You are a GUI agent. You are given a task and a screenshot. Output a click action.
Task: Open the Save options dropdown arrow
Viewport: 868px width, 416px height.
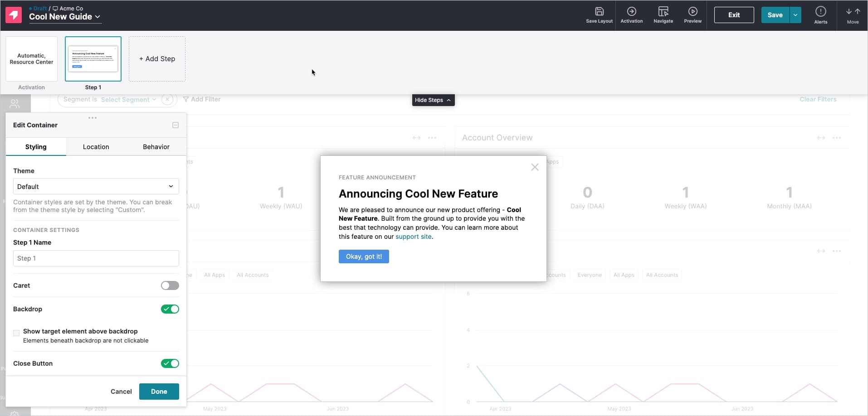point(795,15)
